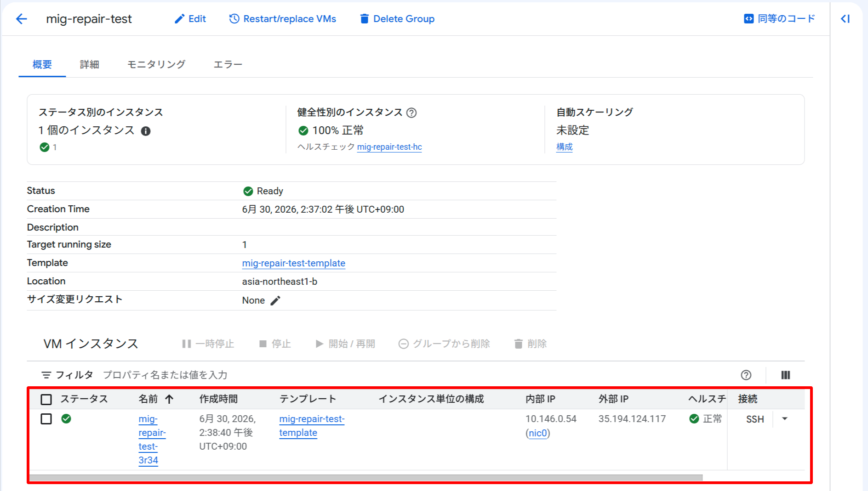Click the 一時停止 pause button
Image resolution: width=868 pixels, height=491 pixels.
coord(208,344)
